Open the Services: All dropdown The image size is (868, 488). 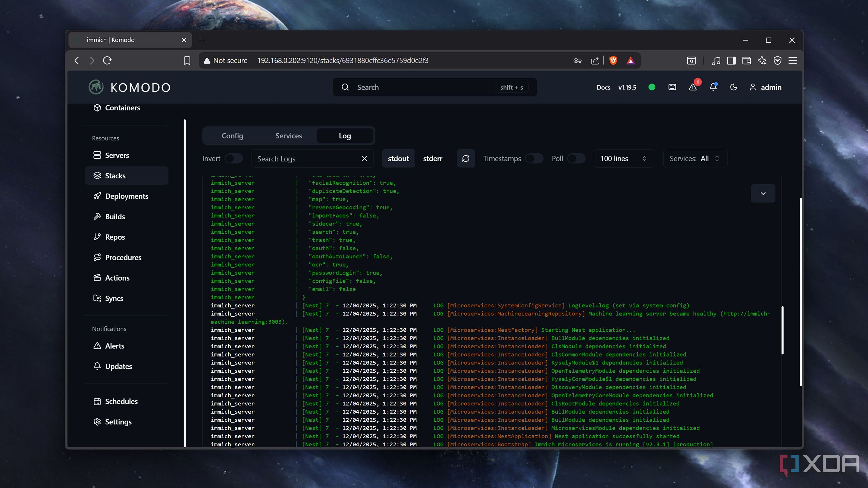(695, 159)
